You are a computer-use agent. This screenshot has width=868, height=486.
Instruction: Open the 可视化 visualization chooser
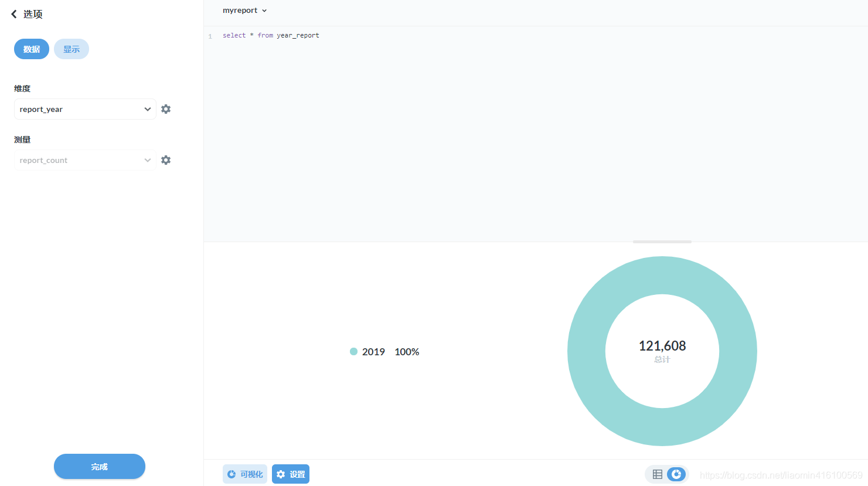pyautogui.click(x=245, y=474)
